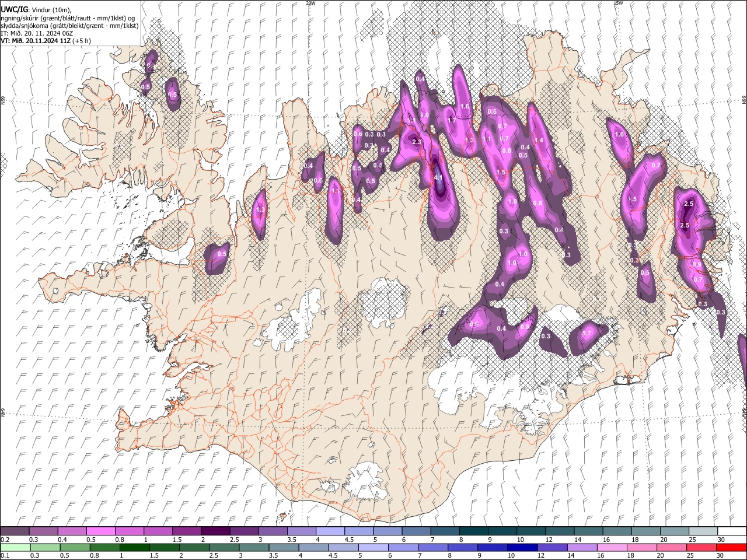Click the 1.4 precipitation value label
Image resolution: width=747 pixels, height=560 pixels.
pos(539,140)
